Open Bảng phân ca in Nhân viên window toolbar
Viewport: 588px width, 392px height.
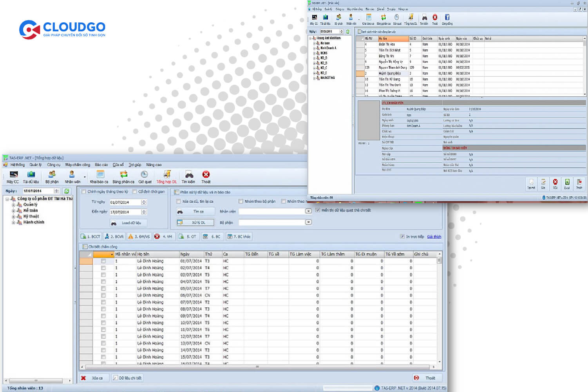(384, 20)
